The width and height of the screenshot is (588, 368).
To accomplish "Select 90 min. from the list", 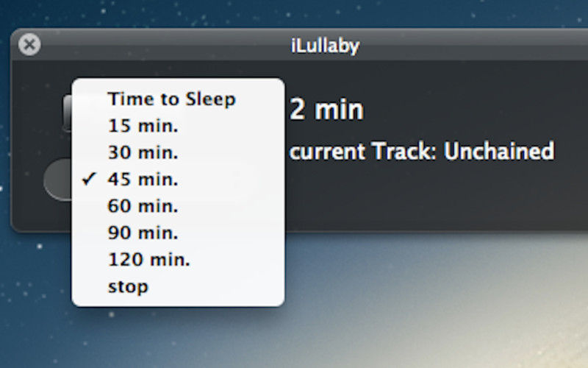I will (x=178, y=233).
